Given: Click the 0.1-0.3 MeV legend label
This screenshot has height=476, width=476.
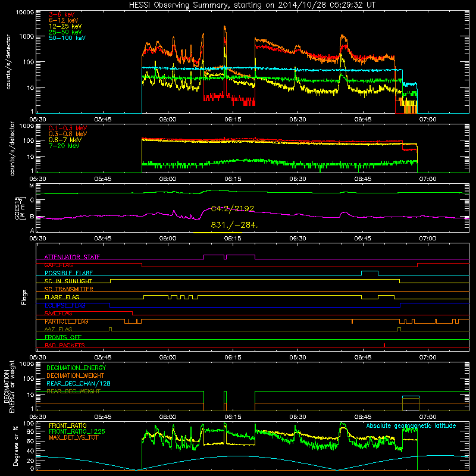Looking at the screenshot, I should pos(68,128).
